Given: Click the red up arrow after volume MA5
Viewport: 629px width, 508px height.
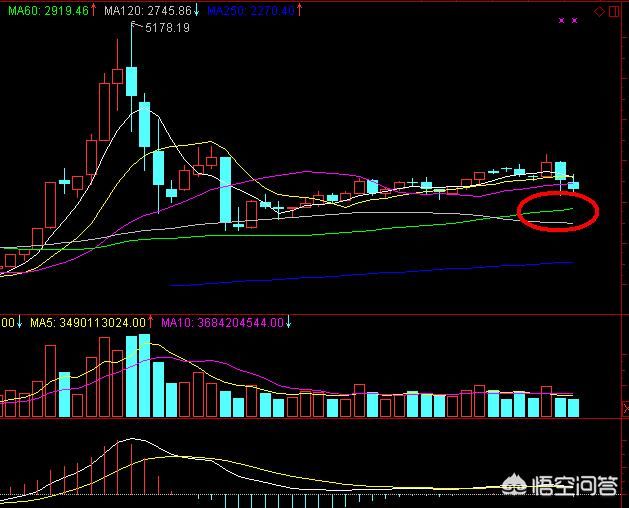Looking at the screenshot, I should tap(151, 323).
